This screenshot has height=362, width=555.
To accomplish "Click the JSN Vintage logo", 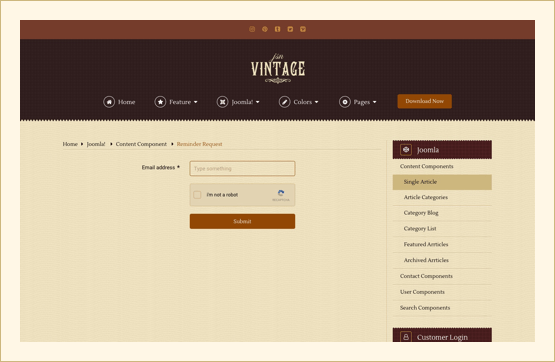I will click(278, 68).
